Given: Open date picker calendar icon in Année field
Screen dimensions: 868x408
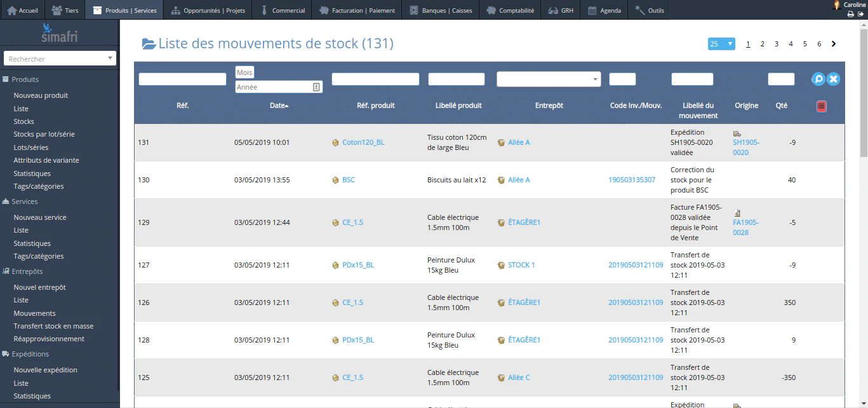Looking at the screenshot, I should (316, 87).
